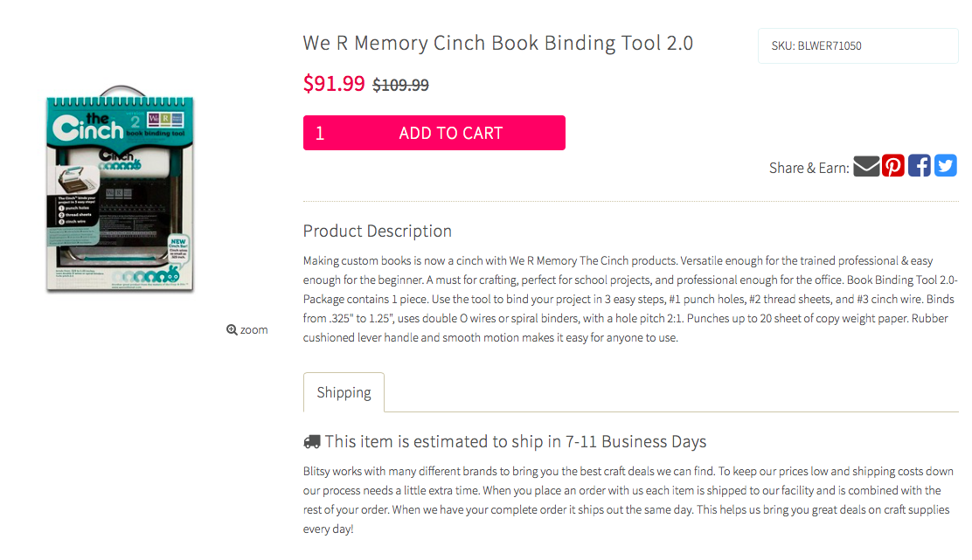The image size is (972, 560).
Task: Click the shipping truck icon
Action: tap(312, 442)
